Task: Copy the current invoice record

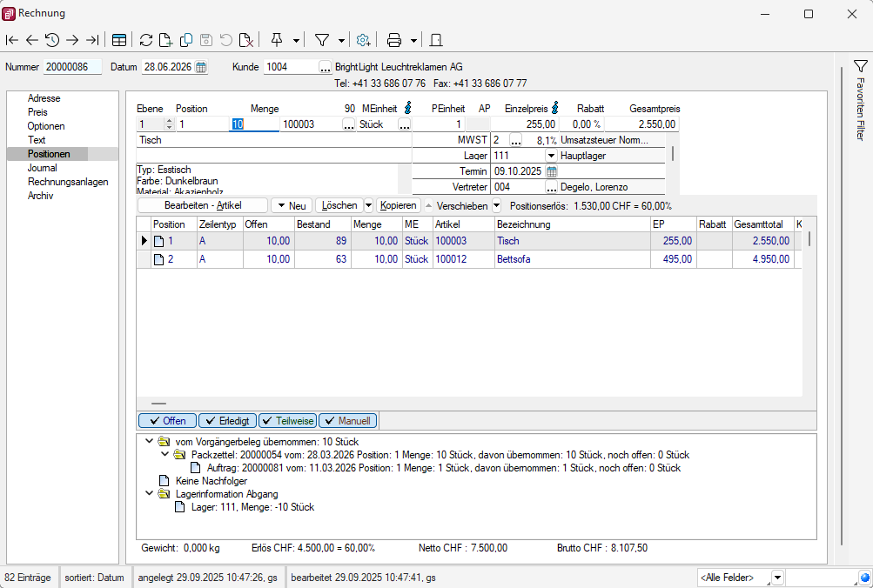Action: point(186,40)
